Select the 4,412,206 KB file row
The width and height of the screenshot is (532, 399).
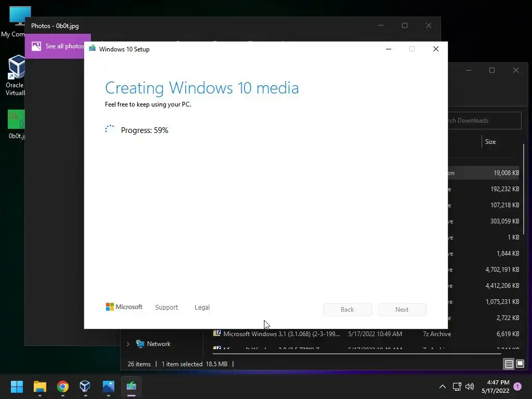tap(484, 286)
